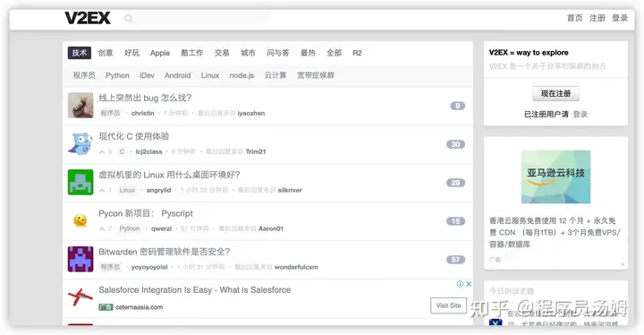
Task: Open the 程序员 node in sub-navigation
Action: [84, 75]
